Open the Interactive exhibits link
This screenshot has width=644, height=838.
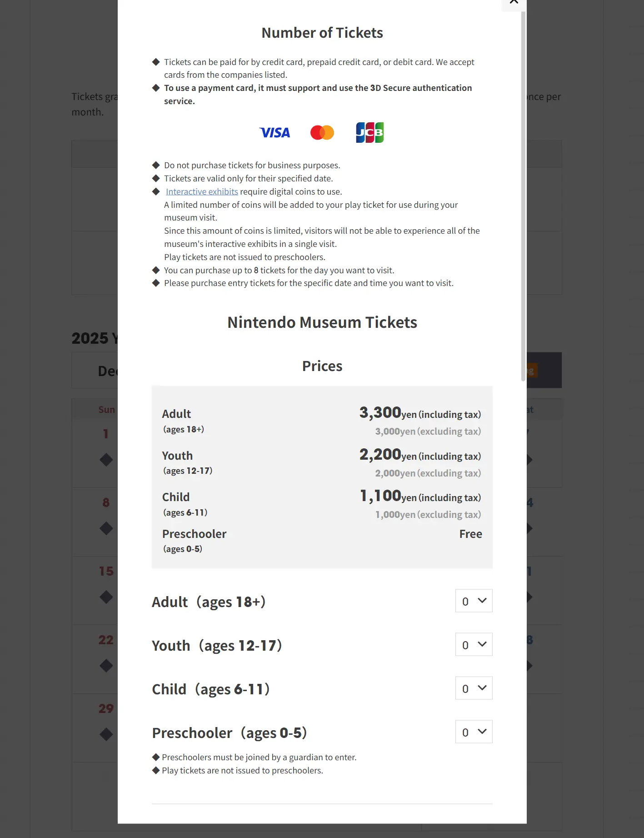pos(202,192)
